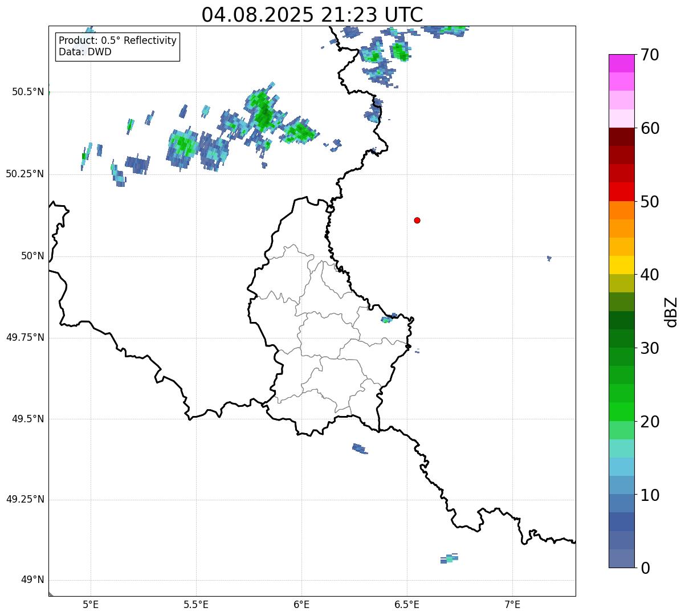Pick the magenta swatch at top of colorbar
The image size is (685, 616).
[622, 63]
